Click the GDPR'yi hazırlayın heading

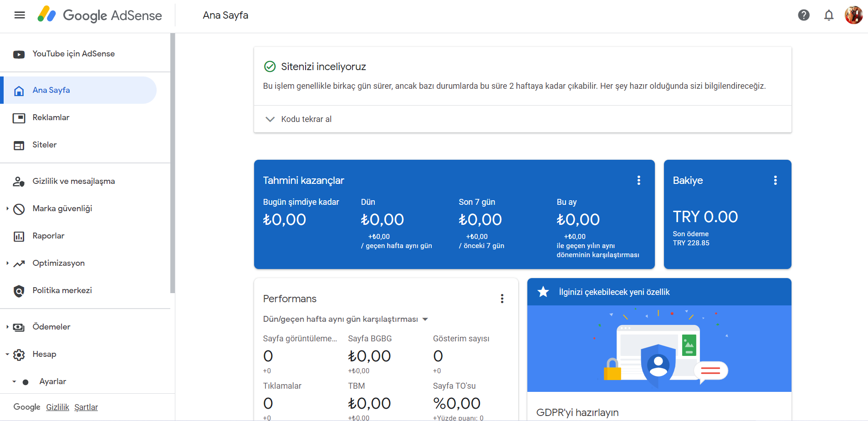coord(577,412)
